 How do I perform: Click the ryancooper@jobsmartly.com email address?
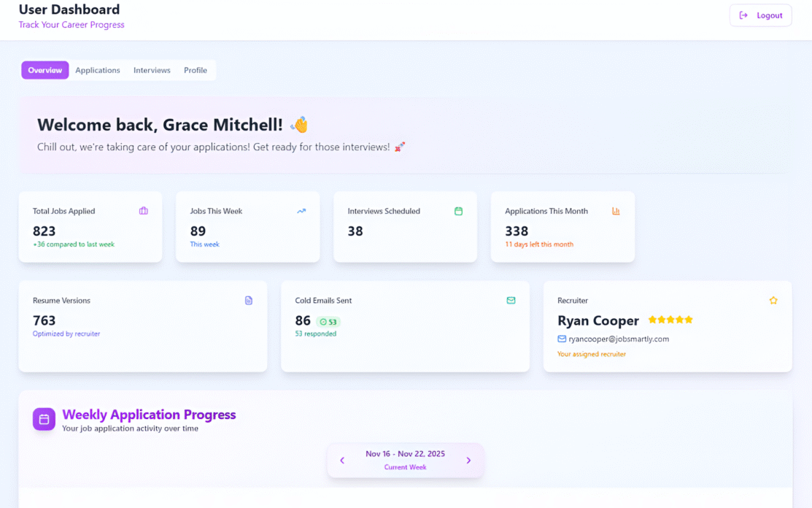621,339
